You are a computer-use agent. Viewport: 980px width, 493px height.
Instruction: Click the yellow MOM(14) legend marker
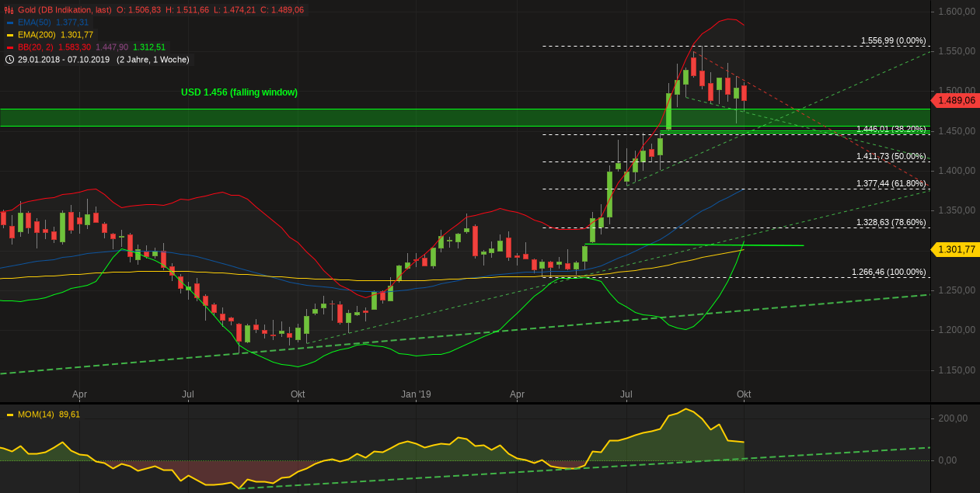point(10,415)
